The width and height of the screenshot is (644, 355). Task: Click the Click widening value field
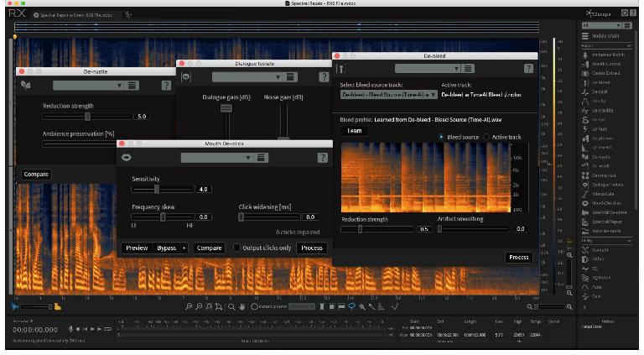310,217
